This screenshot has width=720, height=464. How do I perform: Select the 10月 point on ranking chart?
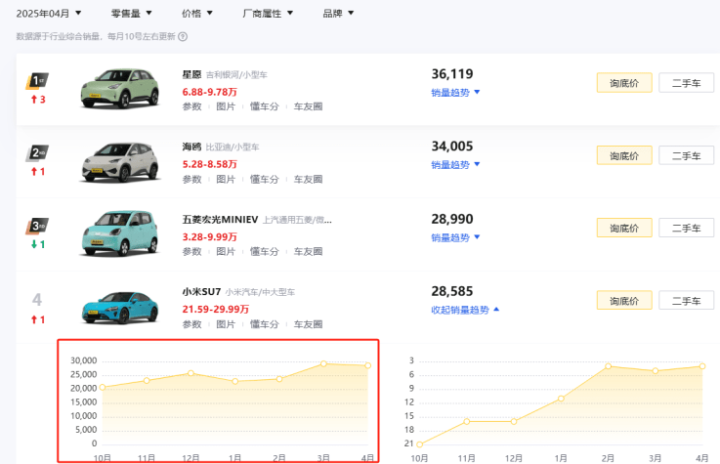[419, 444]
